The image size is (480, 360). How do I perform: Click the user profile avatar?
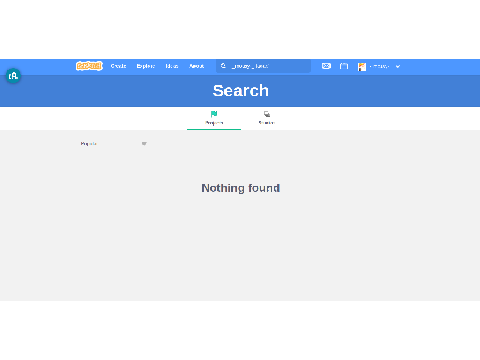tap(362, 67)
